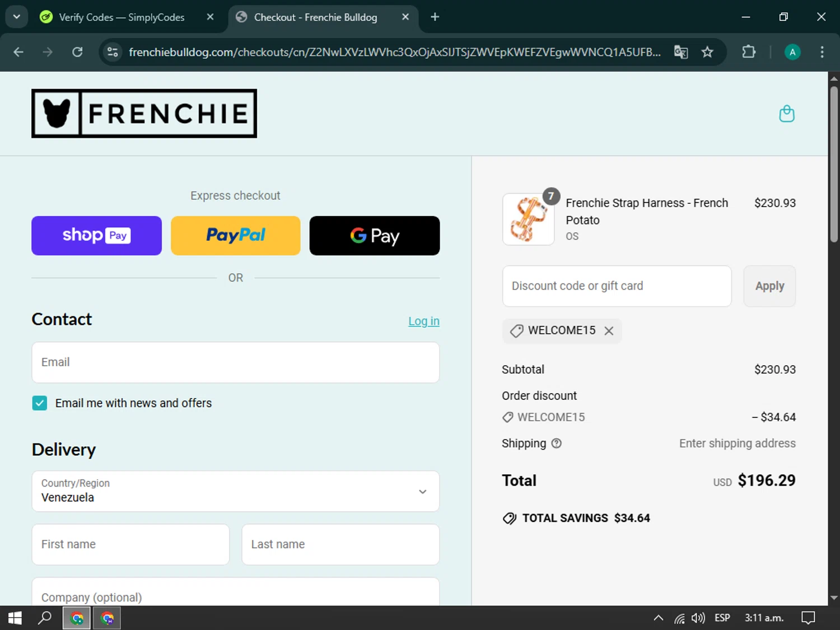Click the Frenchie logo
Viewport: 840px width, 630px height.
tap(144, 113)
